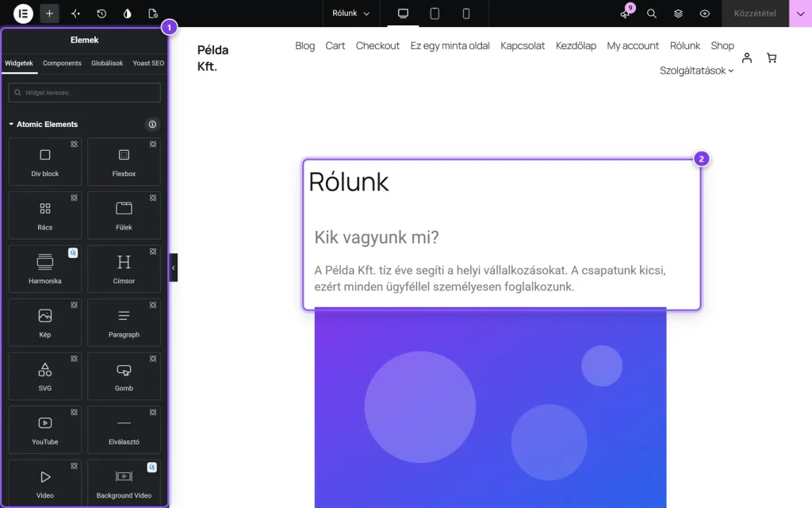
Task: Open the publish options arrow dropdown
Action: pos(801,13)
